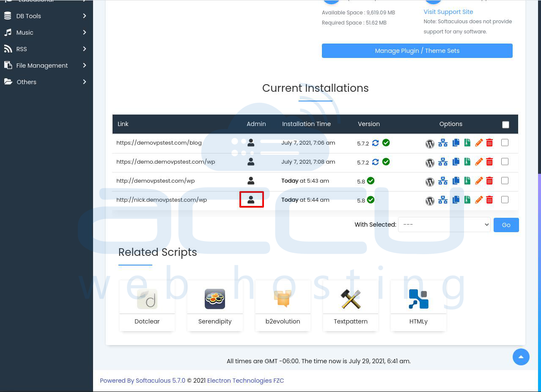Image resolution: width=541 pixels, height=392 pixels.
Task: Open Visit Support Site link
Action: [x=448, y=12]
